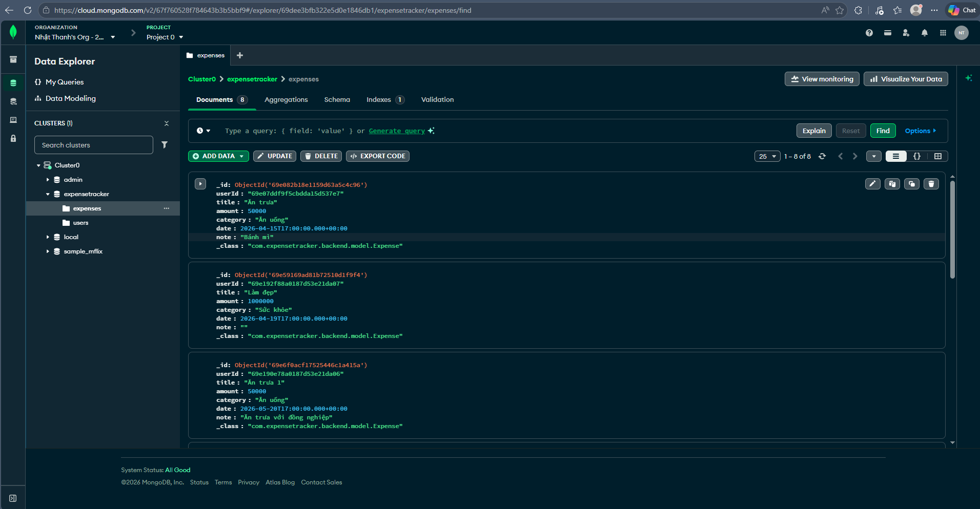Switch to list view of documents
This screenshot has width=980, height=509.
896,156
